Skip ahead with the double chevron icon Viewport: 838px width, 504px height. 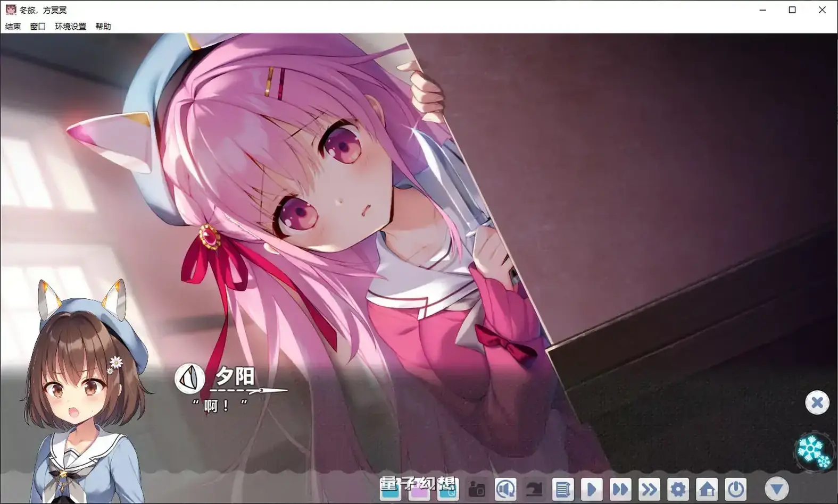[649, 489]
